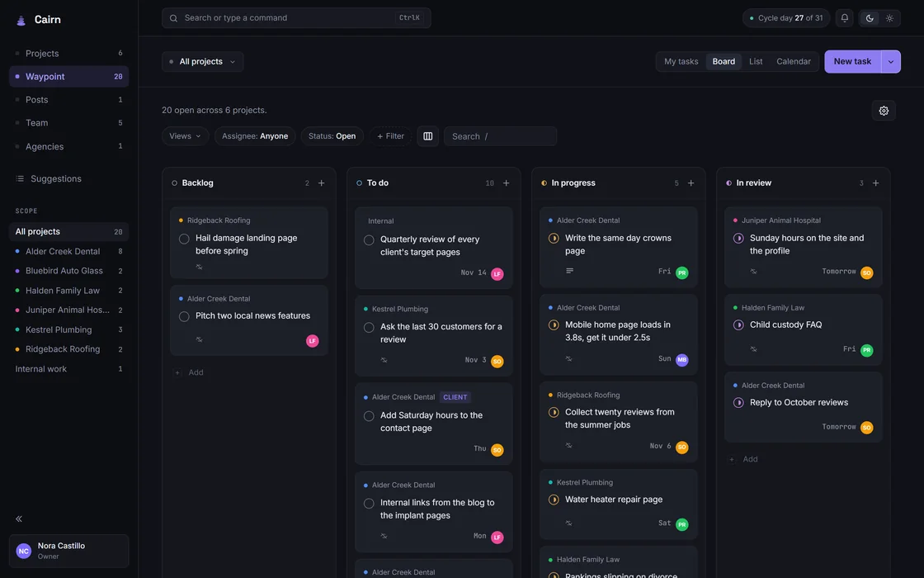Add a task to In progress column
This screenshot has width=924, height=578.
pyautogui.click(x=691, y=183)
